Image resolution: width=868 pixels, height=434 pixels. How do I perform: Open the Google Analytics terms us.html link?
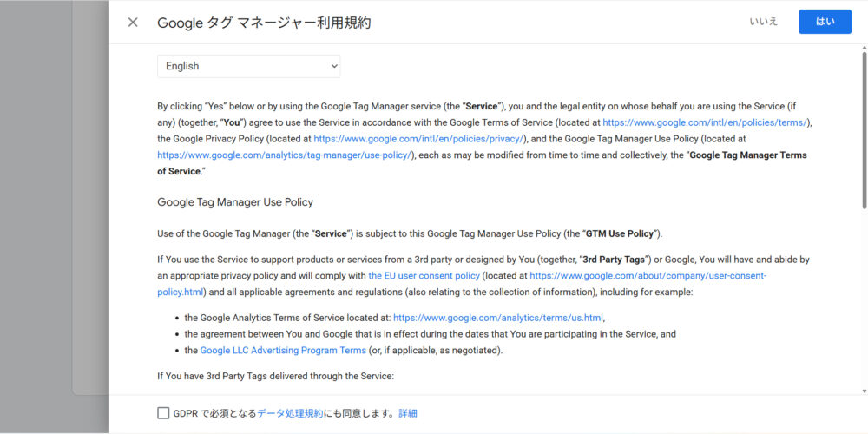tap(497, 318)
